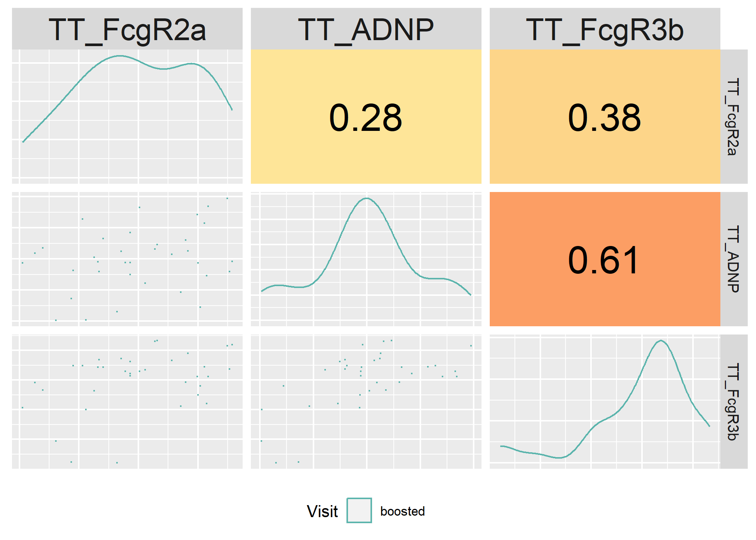The width and height of the screenshot is (756, 540).
Task: Click the FcgR3b versus ADNP scatter panel
Action: pos(366,402)
